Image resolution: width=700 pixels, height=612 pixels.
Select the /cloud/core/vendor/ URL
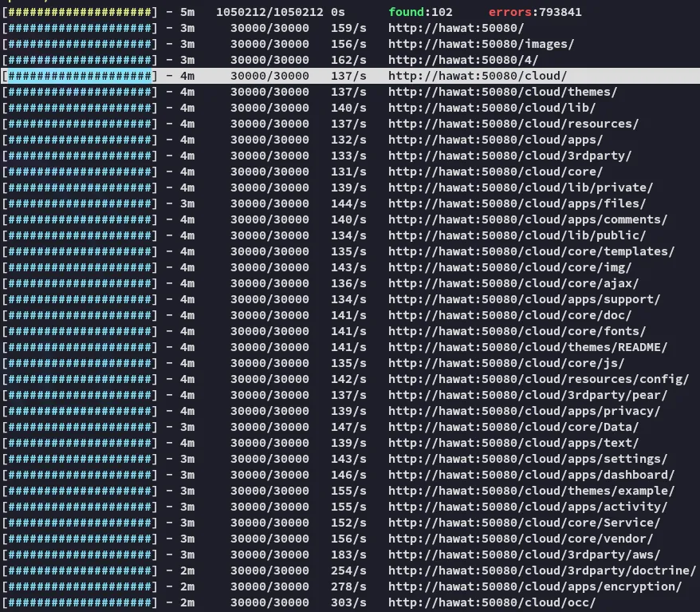(521, 539)
